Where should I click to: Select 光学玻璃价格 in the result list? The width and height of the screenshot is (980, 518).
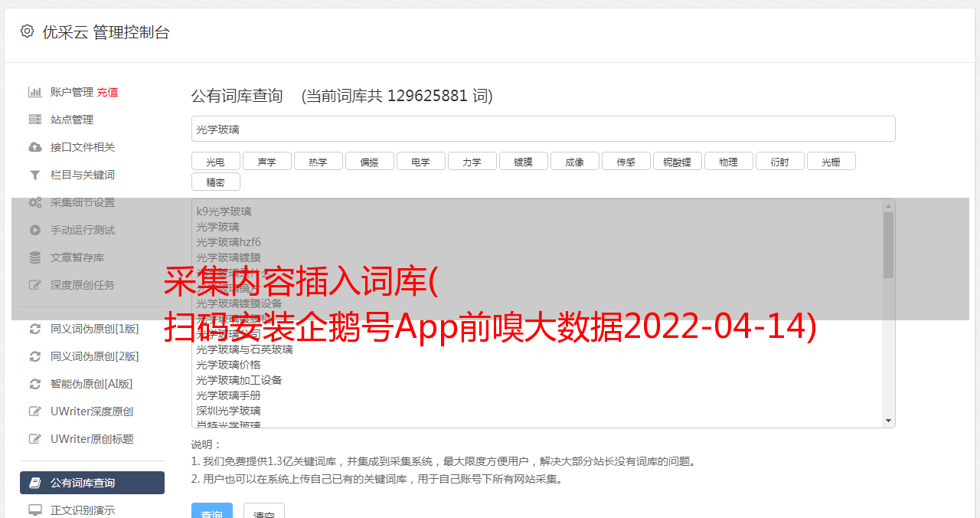[x=228, y=365]
